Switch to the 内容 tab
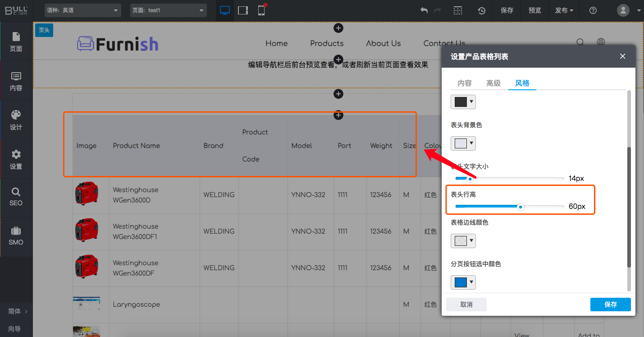The width and height of the screenshot is (644, 337). coord(465,83)
